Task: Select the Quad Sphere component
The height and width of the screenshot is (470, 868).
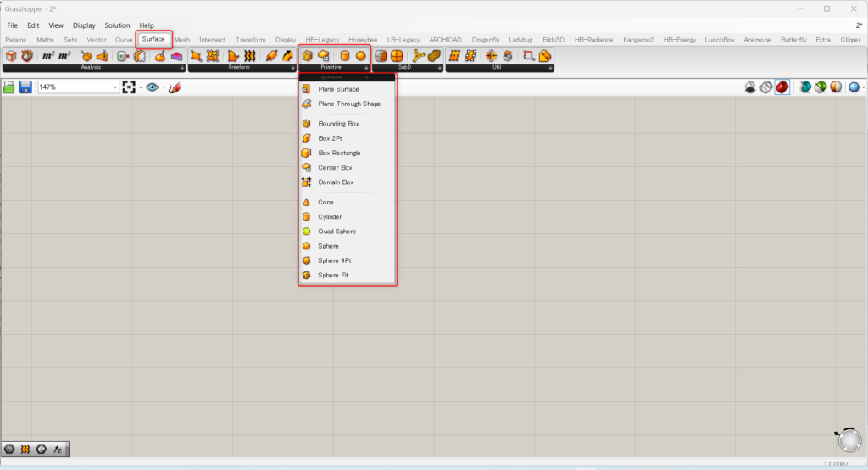Action: pyautogui.click(x=337, y=232)
